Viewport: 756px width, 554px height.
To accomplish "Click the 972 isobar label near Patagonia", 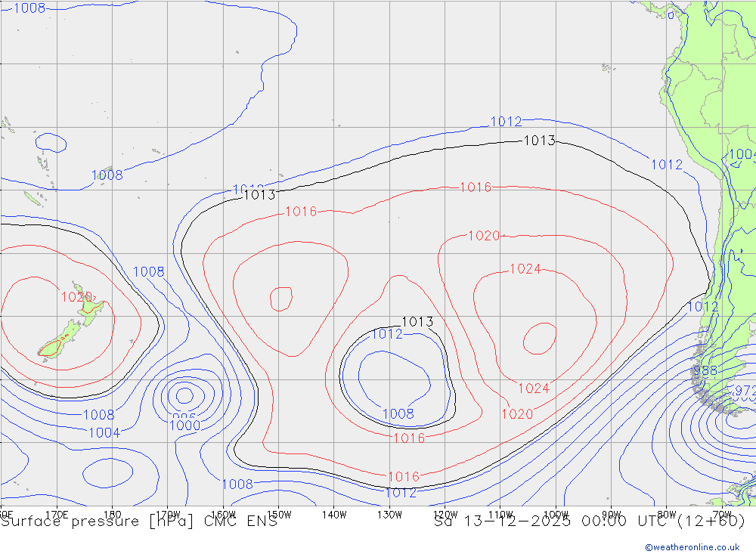I will coord(745,391).
